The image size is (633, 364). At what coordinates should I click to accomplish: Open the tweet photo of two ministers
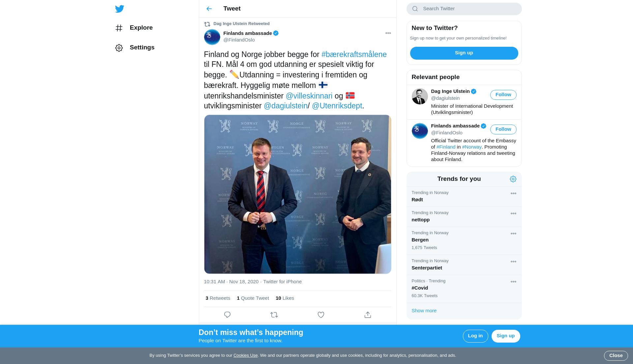pyautogui.click(x=297, y=194)
